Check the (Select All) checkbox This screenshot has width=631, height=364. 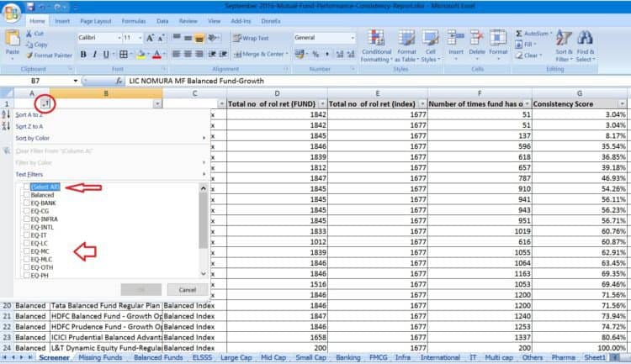[x=27, y=187]
